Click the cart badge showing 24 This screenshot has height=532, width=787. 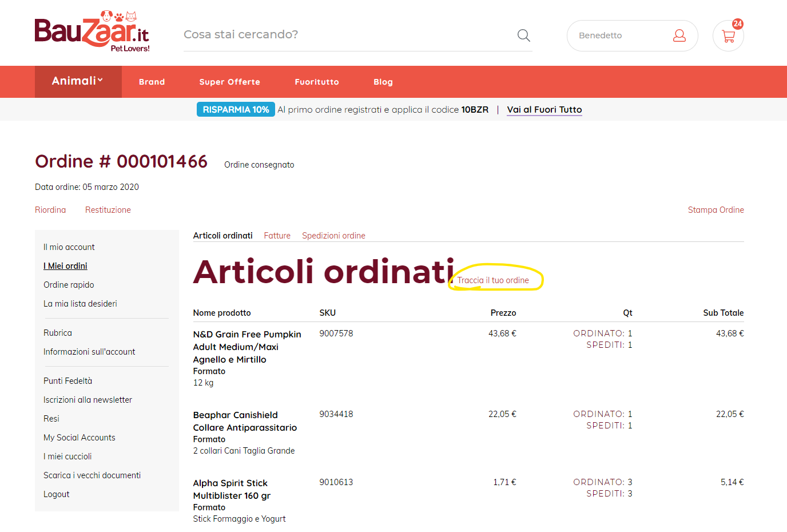(738, 24)
